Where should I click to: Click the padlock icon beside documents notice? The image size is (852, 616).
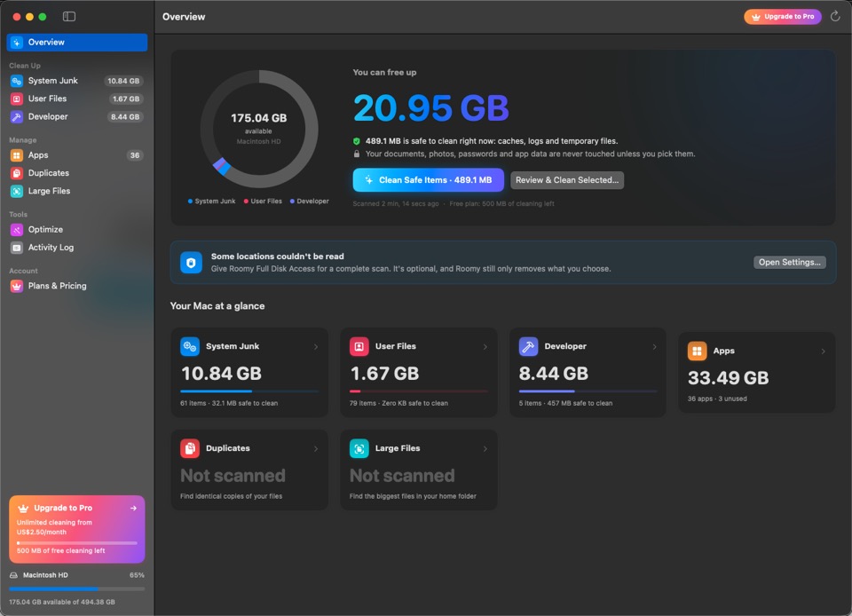point(357,154)
